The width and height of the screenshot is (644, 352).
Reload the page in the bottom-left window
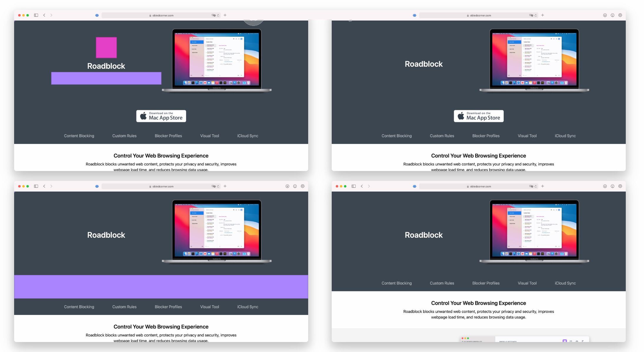218,186
